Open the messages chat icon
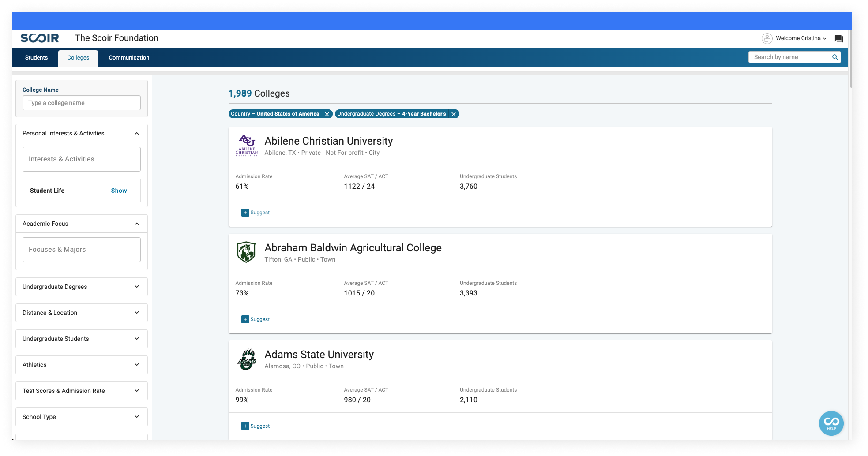Image resolution: width=868 pixels, height=456 pixels. click(x=839, y=39)
